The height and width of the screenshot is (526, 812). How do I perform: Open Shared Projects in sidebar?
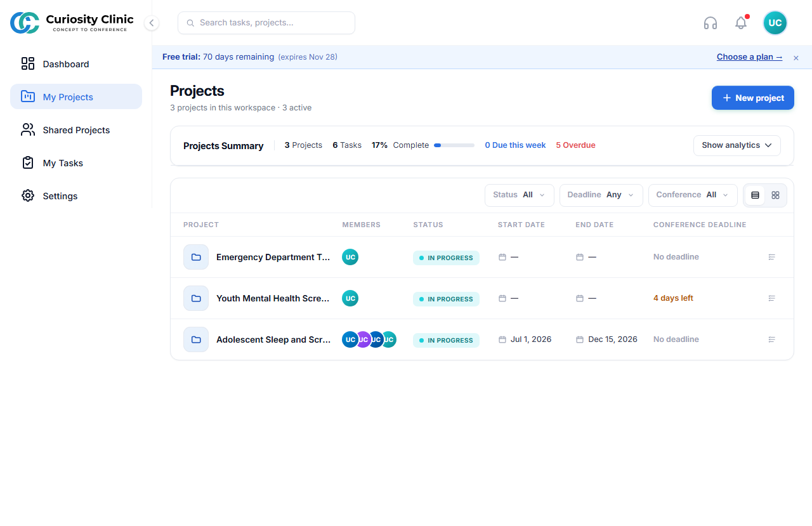pyautogui.click(x=76, y=129)
